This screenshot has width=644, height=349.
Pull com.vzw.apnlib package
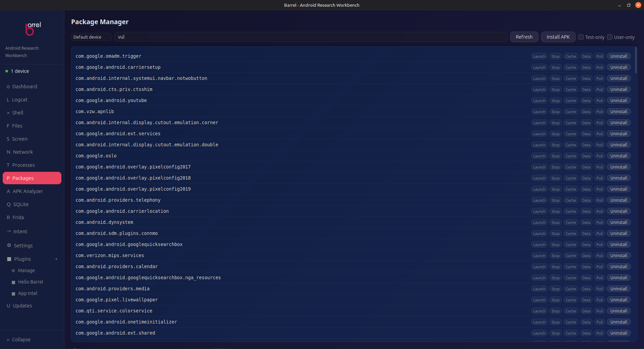600,112
